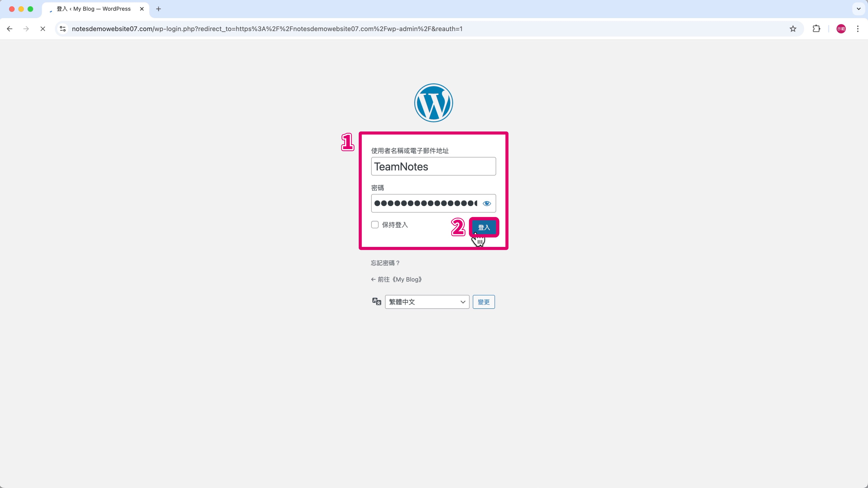Image resolution: width=868 pixels, height=488 pixels.
Task: Open the Chrome extensions puzzle icon
Action: click(x=816, y=29)
